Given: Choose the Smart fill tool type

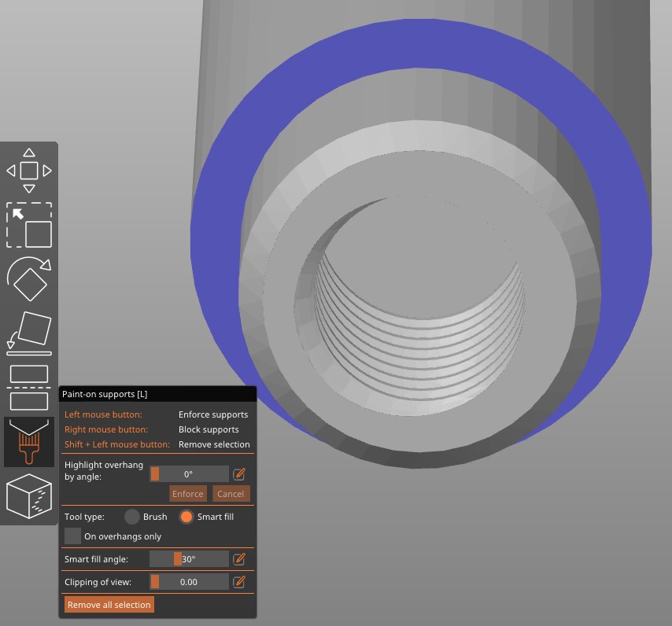Looking at the screenshot, I should click(186, 517).
